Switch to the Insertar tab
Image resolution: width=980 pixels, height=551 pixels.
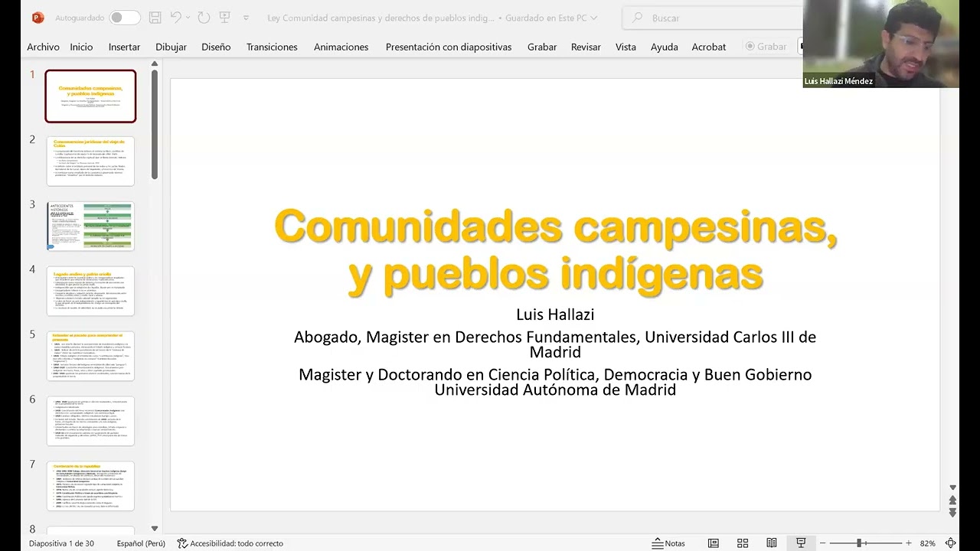pos(124,47)
